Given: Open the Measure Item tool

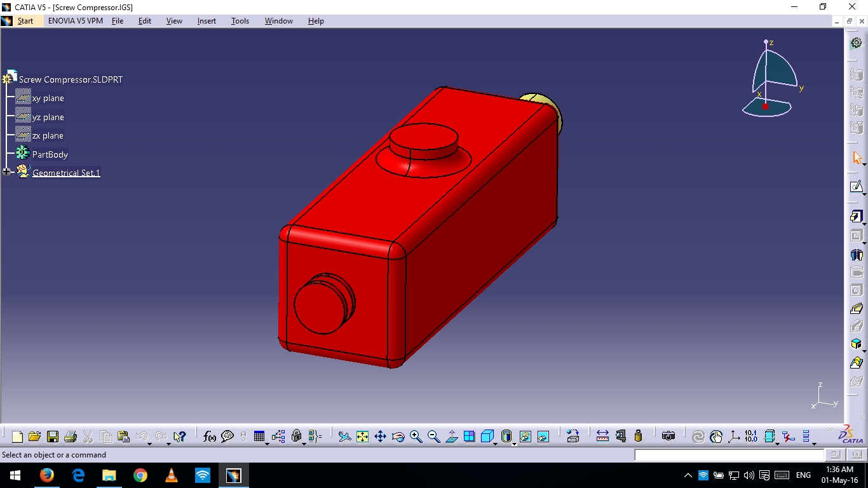Looking at the screenshot, I should click(621, 437).
